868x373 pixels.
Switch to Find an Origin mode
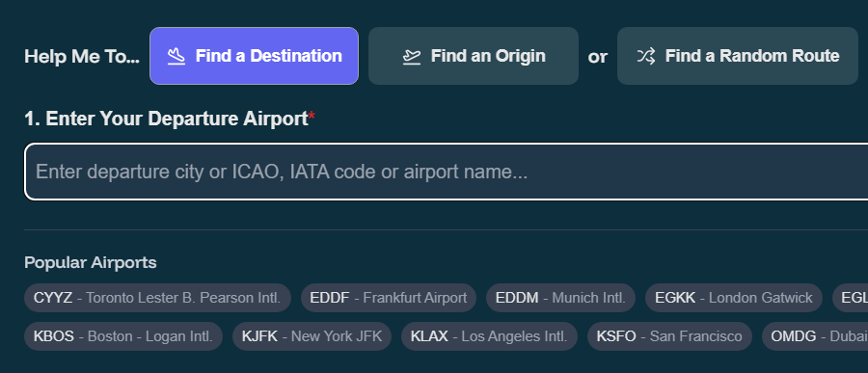[474, 56]
